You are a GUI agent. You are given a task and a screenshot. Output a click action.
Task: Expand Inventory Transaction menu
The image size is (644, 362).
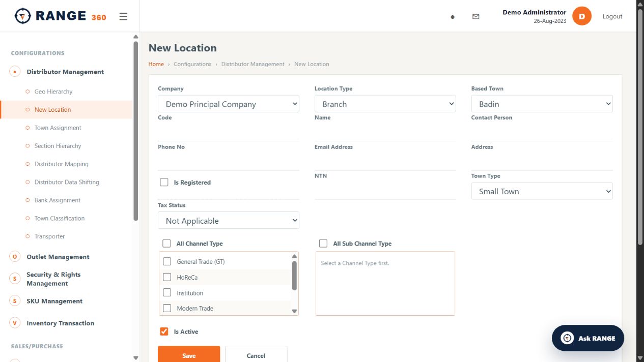pyautogui.click(x=60, y=323)
